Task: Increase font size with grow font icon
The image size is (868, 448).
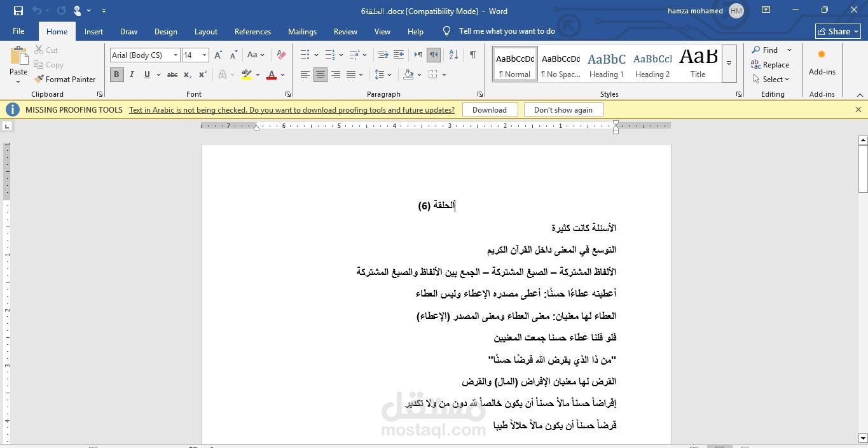Action: 218,55
